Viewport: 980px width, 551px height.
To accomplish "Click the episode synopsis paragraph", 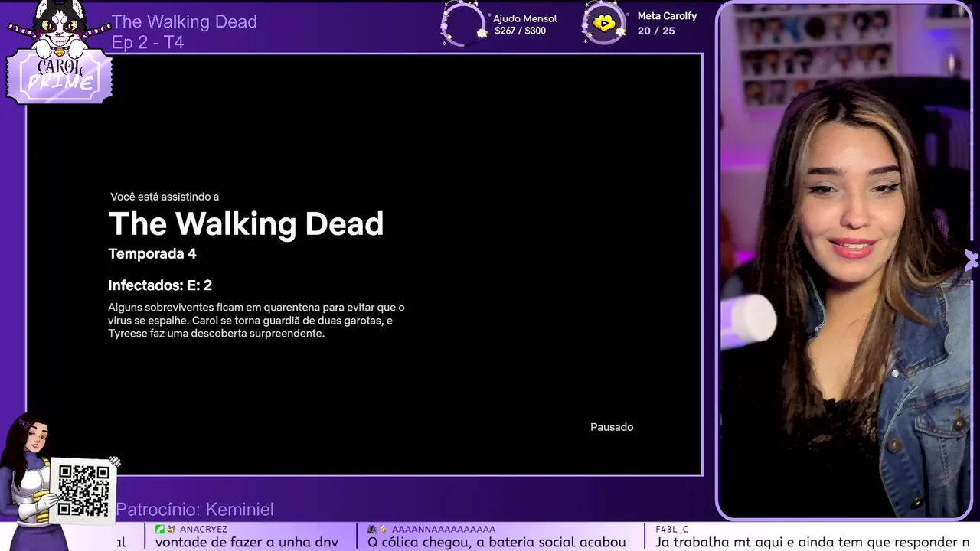I will coord(256,321).
